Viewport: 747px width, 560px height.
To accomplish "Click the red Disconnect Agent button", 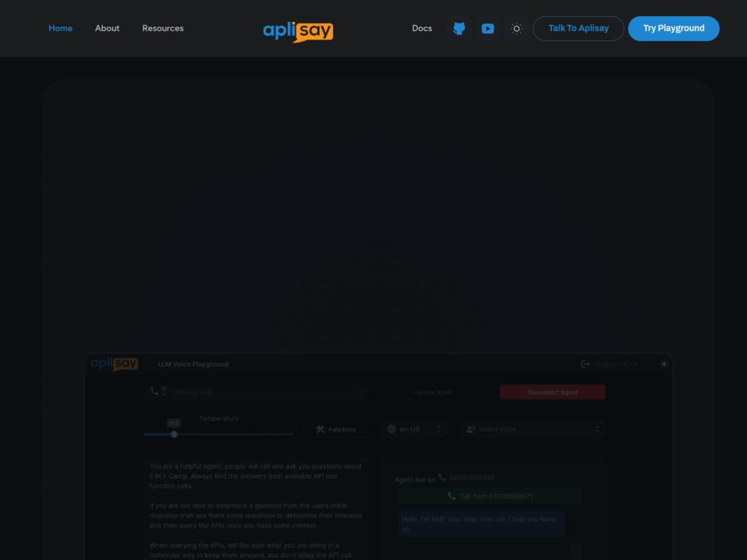I will 553,392.
